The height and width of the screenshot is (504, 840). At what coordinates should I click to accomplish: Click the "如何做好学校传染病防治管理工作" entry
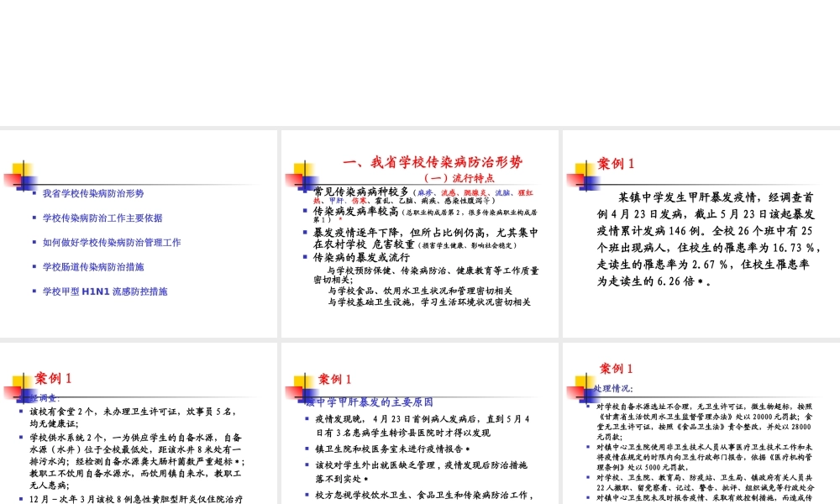112,242
